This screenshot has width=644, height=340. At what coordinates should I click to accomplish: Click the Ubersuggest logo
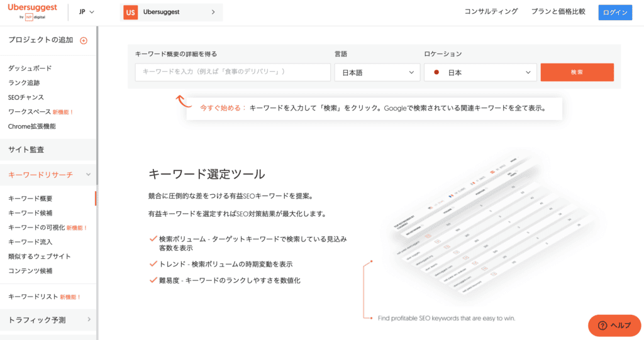[33, 11]
